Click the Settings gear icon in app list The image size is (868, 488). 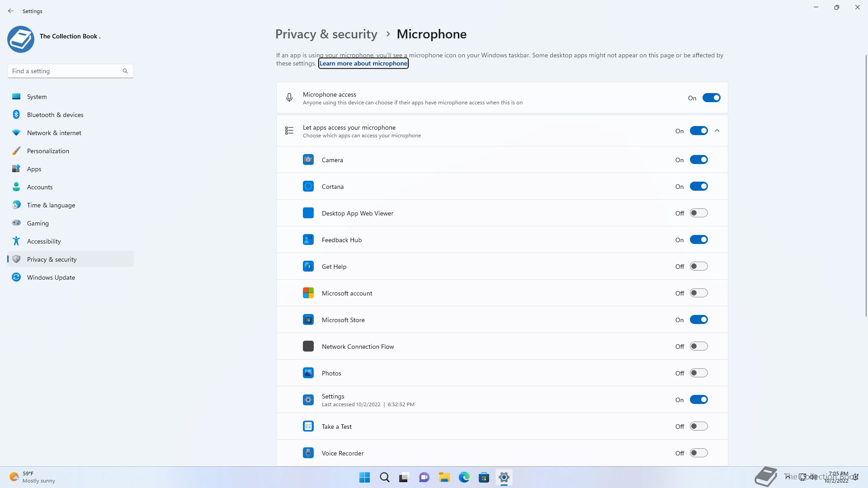coord(308,399)
